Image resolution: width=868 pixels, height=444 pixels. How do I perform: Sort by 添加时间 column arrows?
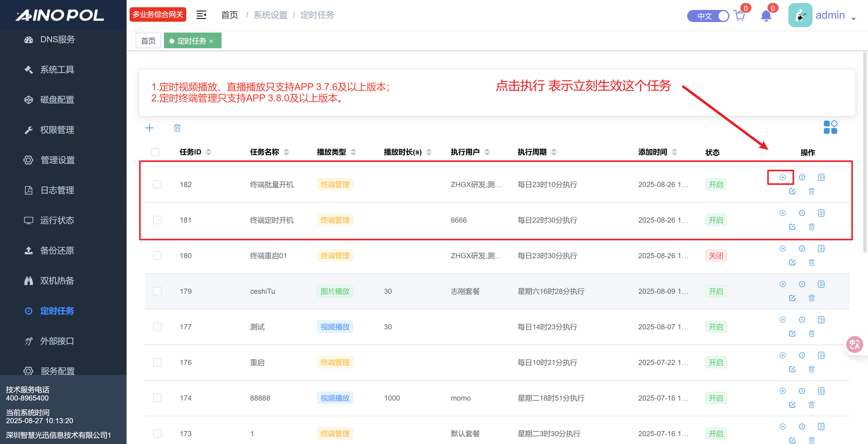674,152
